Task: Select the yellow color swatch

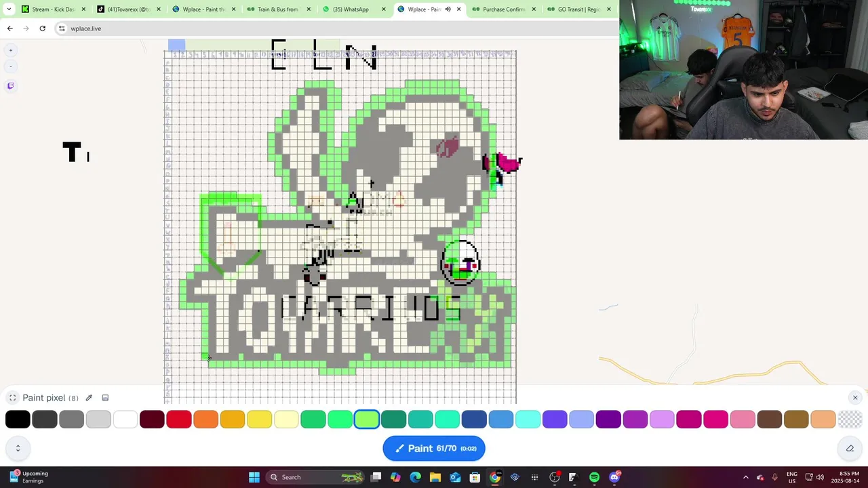Action: point(260,420)
